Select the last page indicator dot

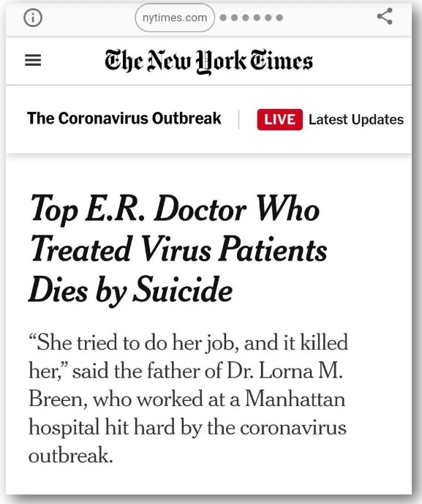[x=279, y=18]
